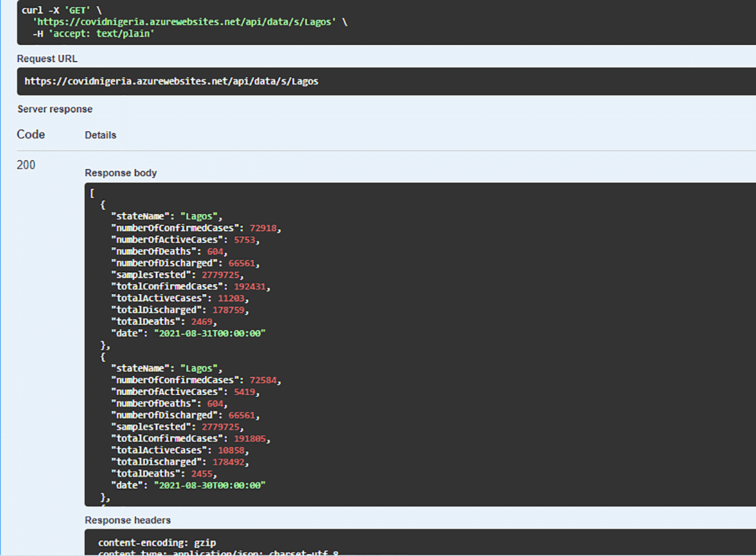Viewport: 756px width, 556px height.
Task: Click numberOfConfirmedCases value 72584
Action: 263,380
